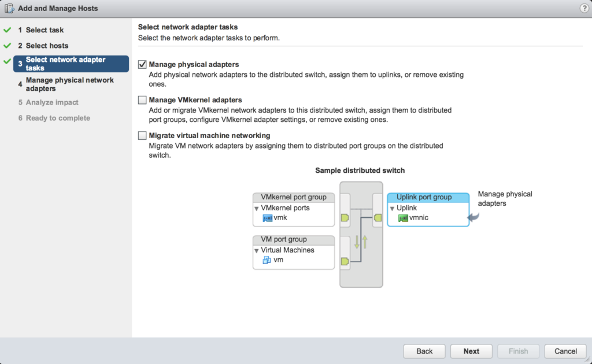Click the Finish button
The width and height of the screenshot is (592, 364).
518,351
